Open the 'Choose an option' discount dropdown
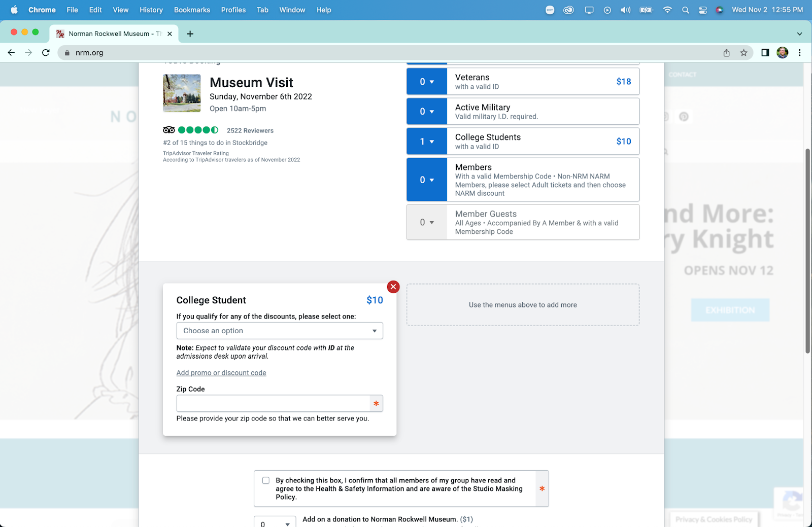 click(280, 331)
